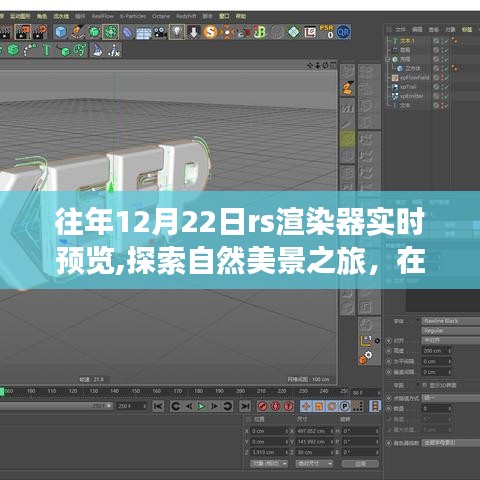
Task: Open the 着色器指数 dropdown
Action: click(451, 443)
